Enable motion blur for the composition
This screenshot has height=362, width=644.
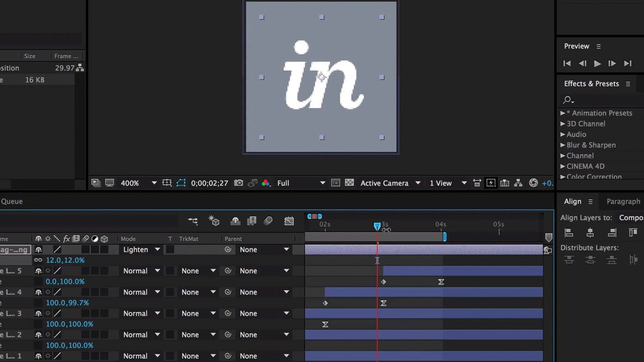[x=268, y=221]
